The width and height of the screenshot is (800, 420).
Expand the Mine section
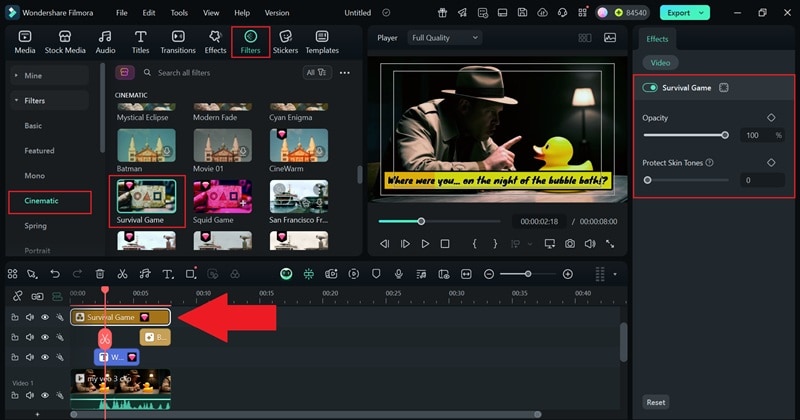(x=49, y=76)
